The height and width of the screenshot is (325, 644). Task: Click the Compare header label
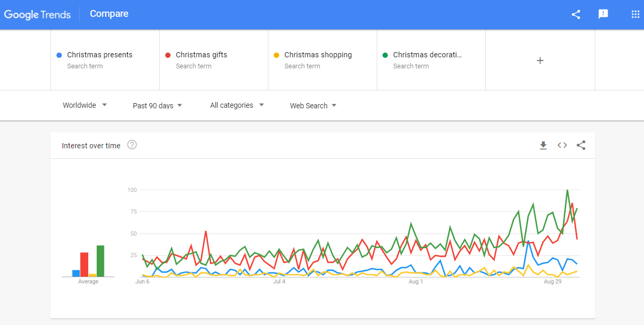[109, 14]
